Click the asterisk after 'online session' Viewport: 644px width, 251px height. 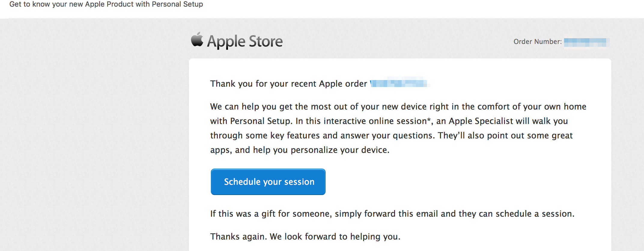pyautogui.click(x=429, y=119)
